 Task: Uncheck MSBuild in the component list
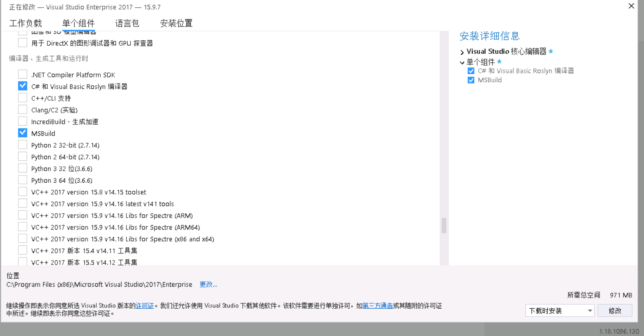[23, 133]
